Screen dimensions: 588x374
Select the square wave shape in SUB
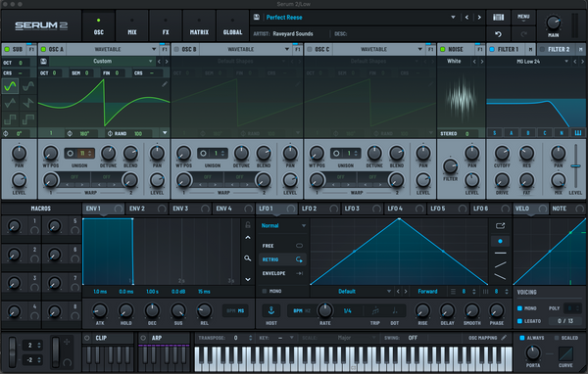coord(10,119)
